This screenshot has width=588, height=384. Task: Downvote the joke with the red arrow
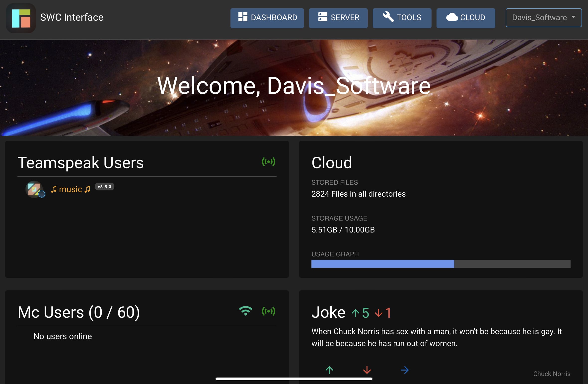pyautogui.click(x=367, y=370)
